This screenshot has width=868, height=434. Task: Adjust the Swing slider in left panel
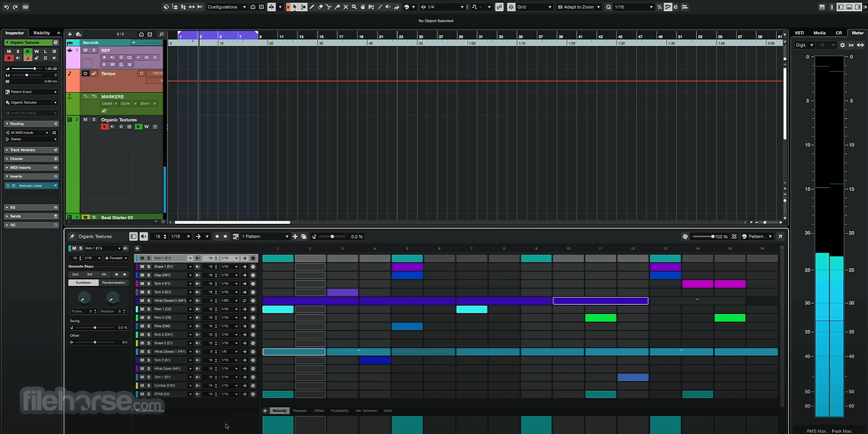pyautogui.click(x=95, y=328)
